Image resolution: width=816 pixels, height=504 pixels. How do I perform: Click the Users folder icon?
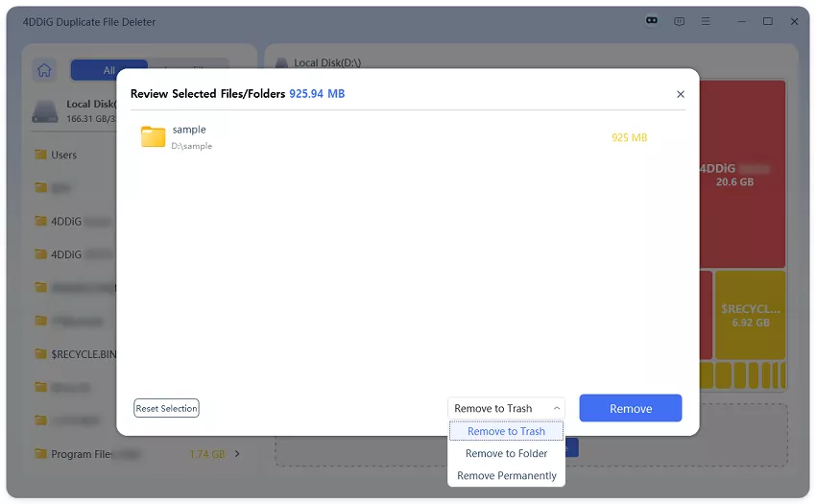coord(40,155)
